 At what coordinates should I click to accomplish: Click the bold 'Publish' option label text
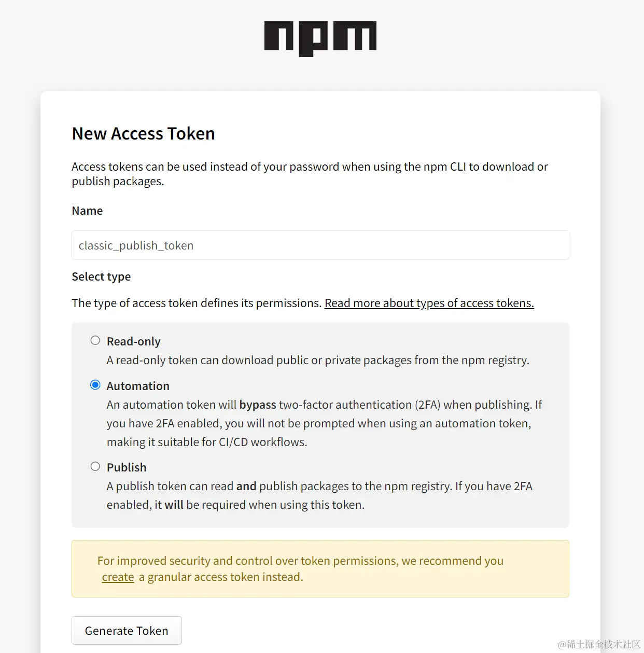click(127, 467)
